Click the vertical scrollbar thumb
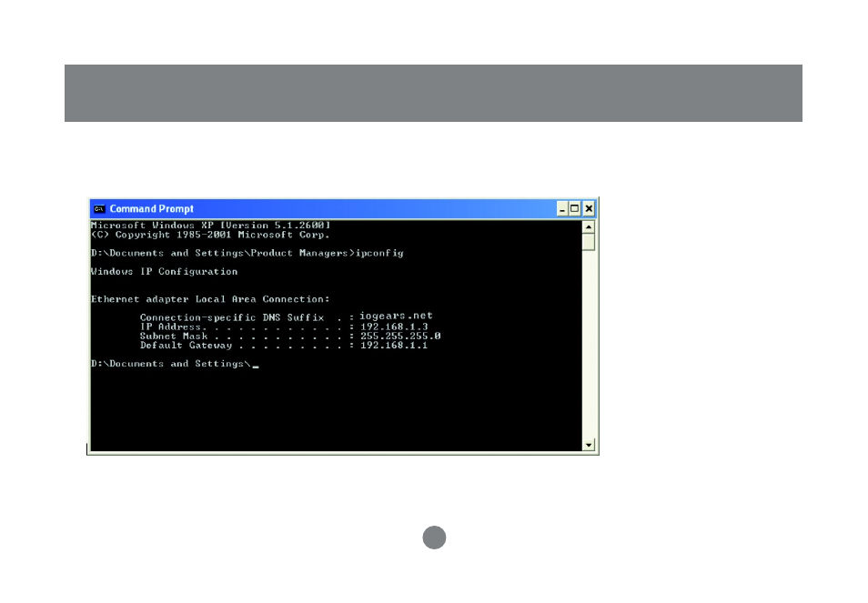Viewport: 868px width, 603px height. pyautogui.click(x=589, y=242)
